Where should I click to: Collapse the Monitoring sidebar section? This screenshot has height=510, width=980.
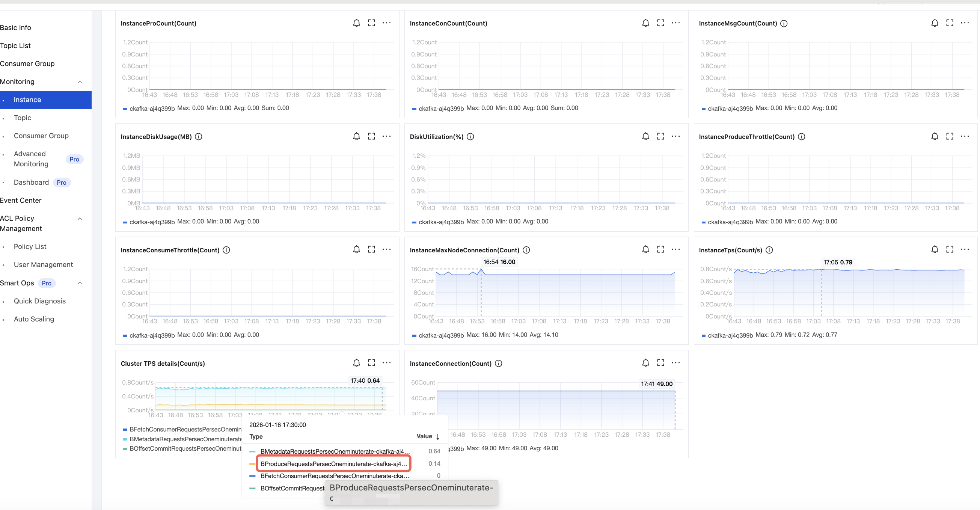tap(80, 82)
